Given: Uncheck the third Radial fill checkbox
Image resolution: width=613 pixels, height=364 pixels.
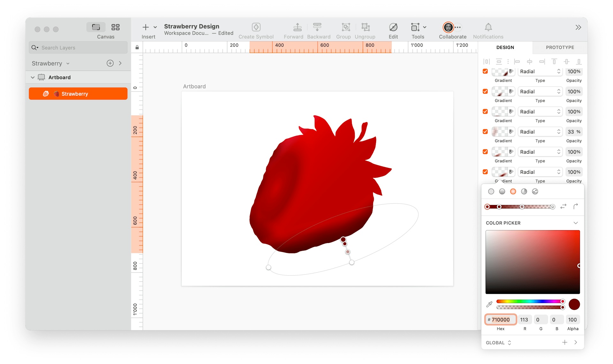Looking at the screenshot, I should 485,111.
